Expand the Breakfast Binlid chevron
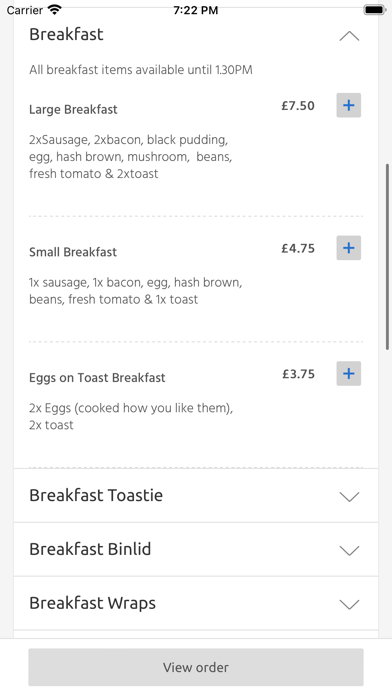Viewport: 392px width, 696px height. (x=349, y=550)
